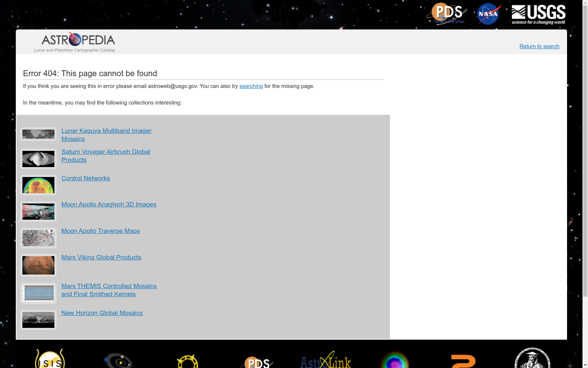Click the Astropedia catalog logo
This screenshot has width=588, height=368.
tap(75, 42)
